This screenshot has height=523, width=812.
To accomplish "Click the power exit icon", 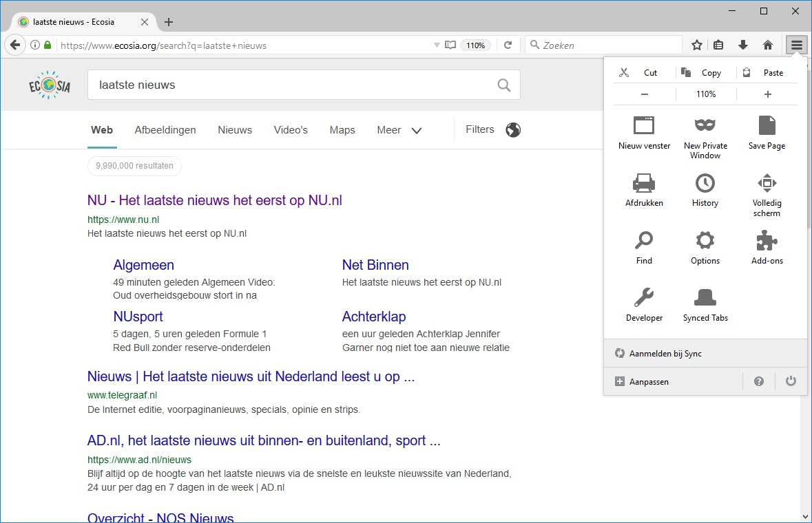I will (791, 381).
